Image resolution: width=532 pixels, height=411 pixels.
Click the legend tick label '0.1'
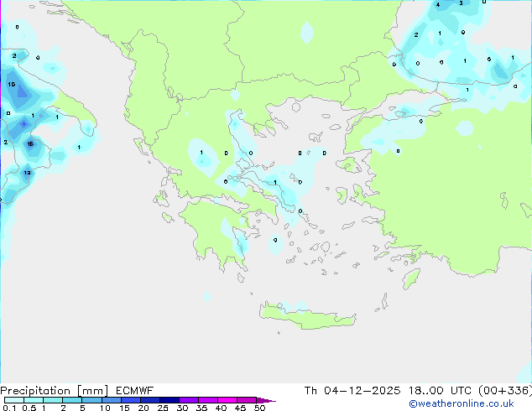click(9, 408)
